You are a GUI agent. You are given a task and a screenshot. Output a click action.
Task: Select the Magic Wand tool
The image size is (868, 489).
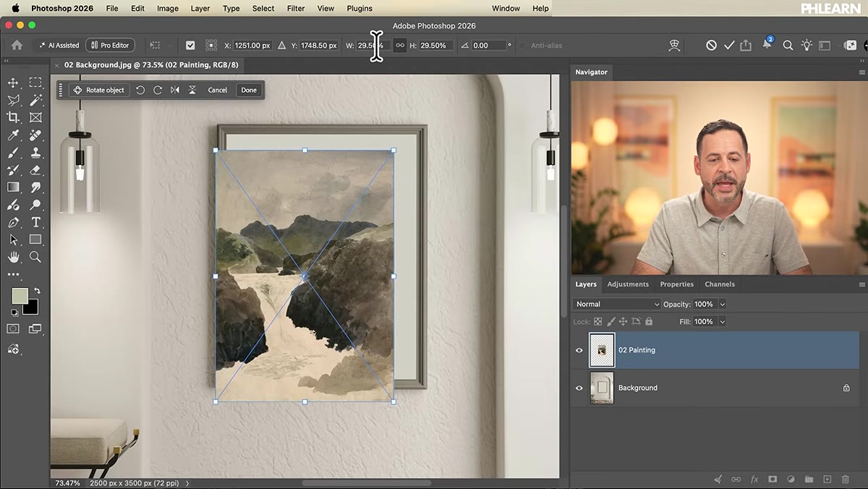point(35,100)
